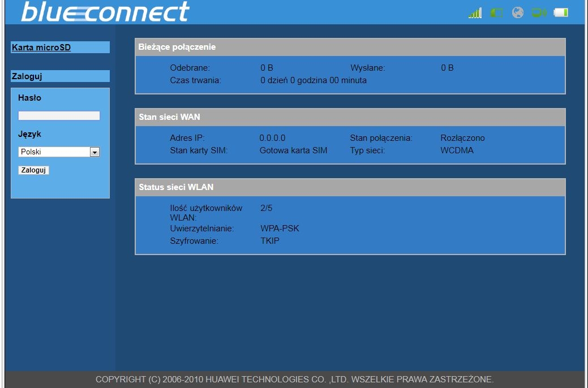Click the WLAN user count 2/5
The image size is (588, 388).
point(266,208)
